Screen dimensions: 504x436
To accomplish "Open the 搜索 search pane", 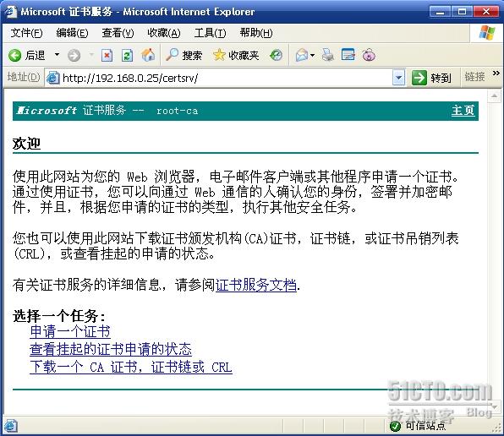I will tap(184, 55).
